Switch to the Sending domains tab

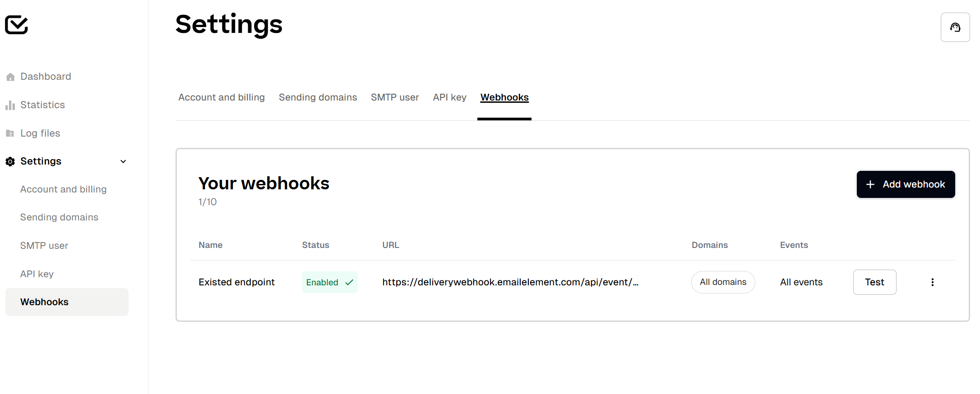[318, 97]
